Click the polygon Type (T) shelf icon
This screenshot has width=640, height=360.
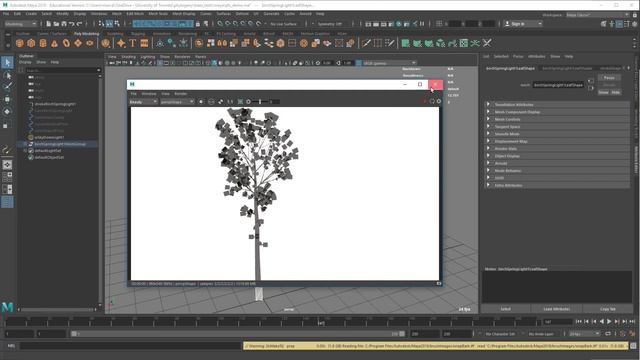tap(132, 43)
